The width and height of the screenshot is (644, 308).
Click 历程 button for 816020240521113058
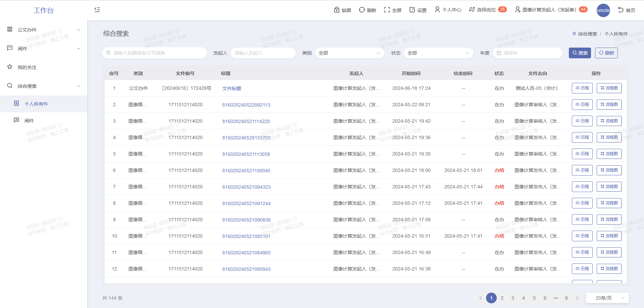pos(582,154)
